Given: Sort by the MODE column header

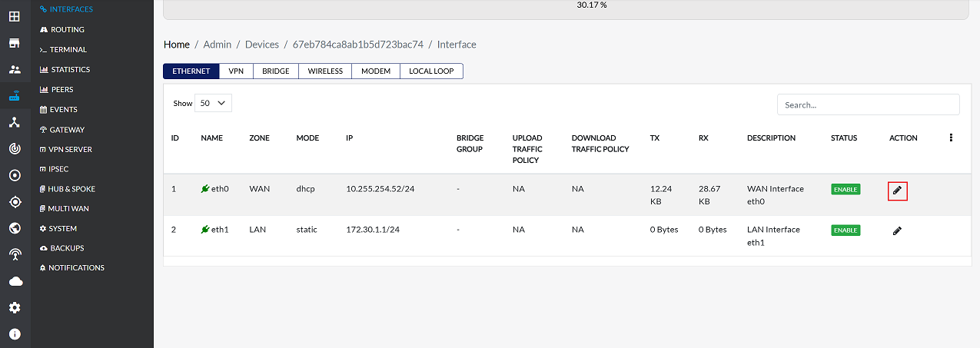Looking at the screenshot, I should click(x=307, y=138).
